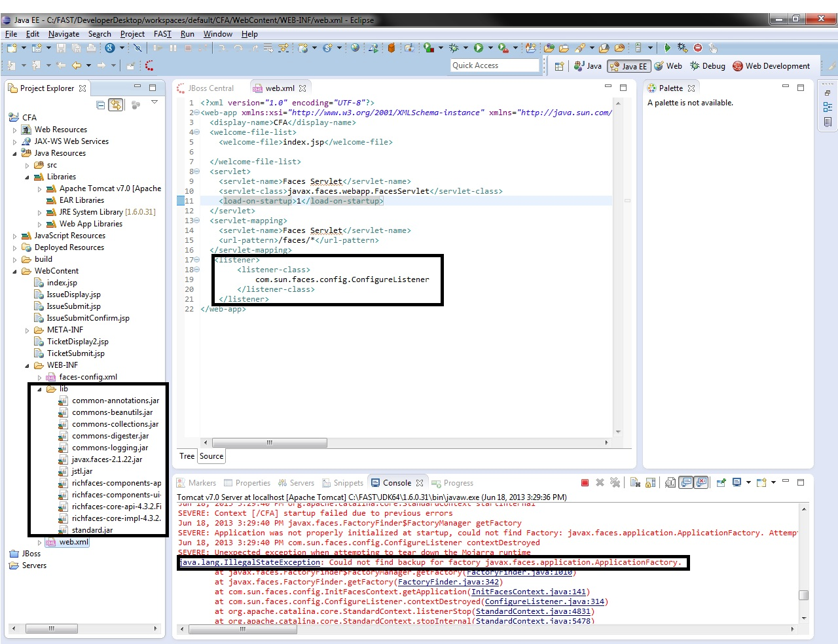Open the Project Explorer view menu arrow

155,103
